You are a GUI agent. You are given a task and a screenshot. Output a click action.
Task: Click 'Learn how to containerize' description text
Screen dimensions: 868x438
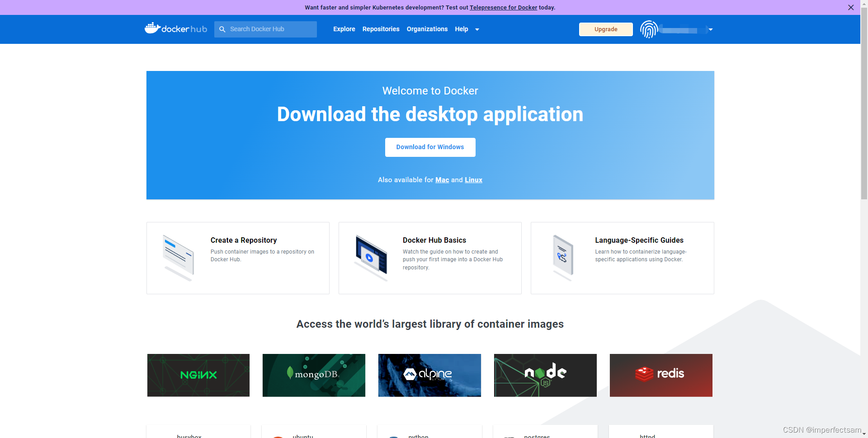coord(641,255)
